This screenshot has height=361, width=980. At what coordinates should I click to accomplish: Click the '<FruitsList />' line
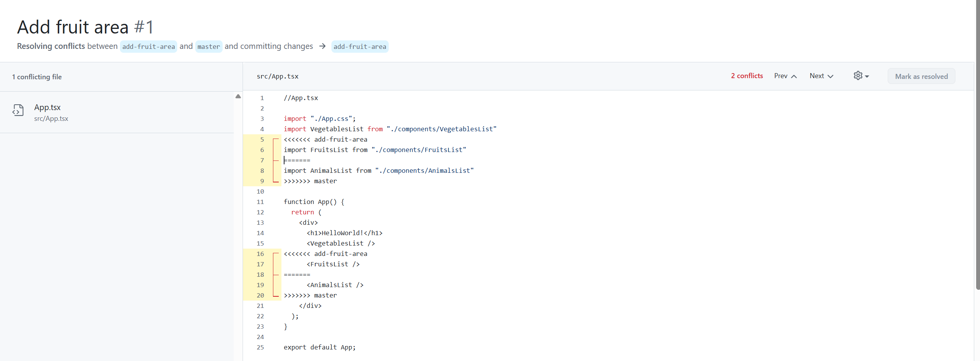tap(333, 264)
